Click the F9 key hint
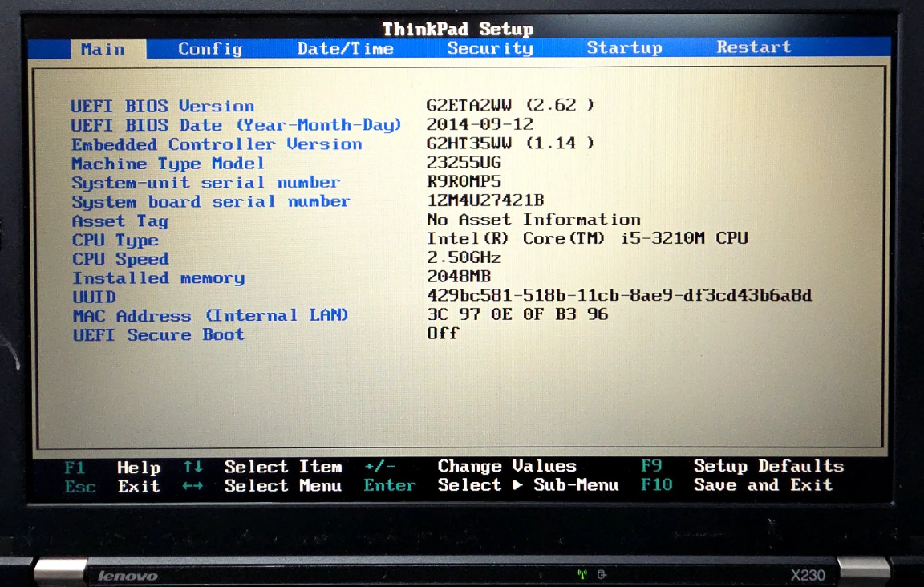 pos(651,466)
